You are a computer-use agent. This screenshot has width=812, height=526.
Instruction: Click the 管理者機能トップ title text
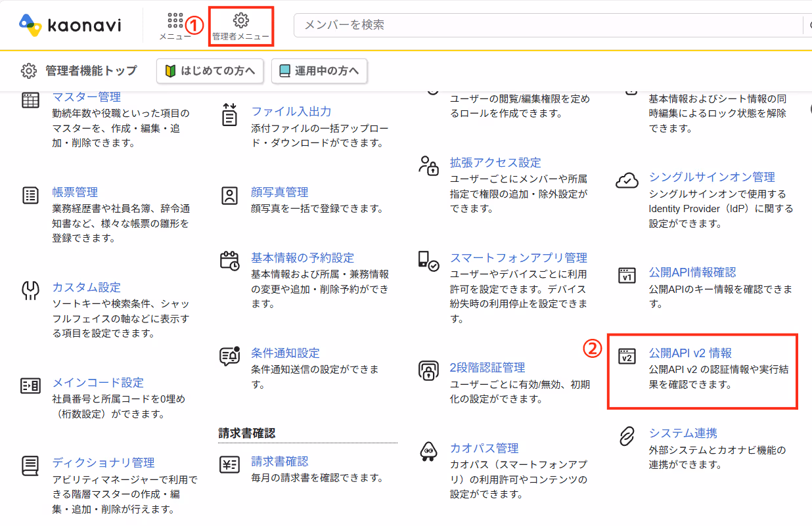point(91,71)
